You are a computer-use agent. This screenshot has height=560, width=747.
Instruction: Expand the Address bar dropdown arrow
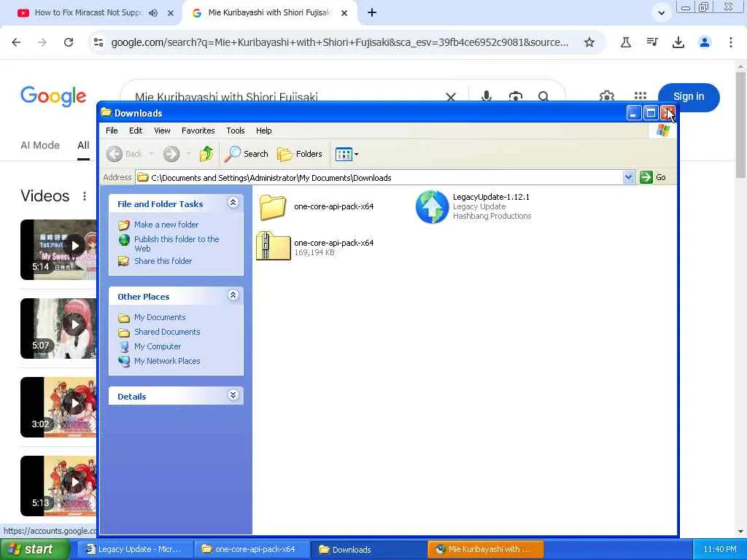tap(628, 178)
